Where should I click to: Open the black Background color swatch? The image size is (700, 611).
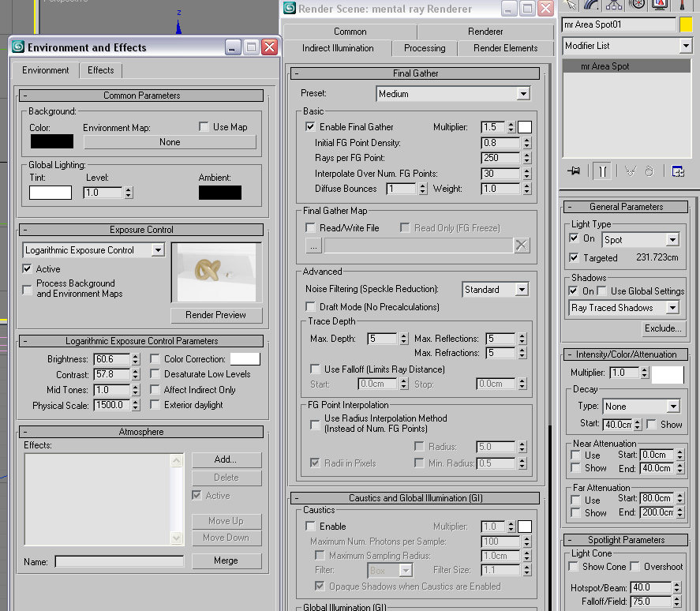click(52, 141)
